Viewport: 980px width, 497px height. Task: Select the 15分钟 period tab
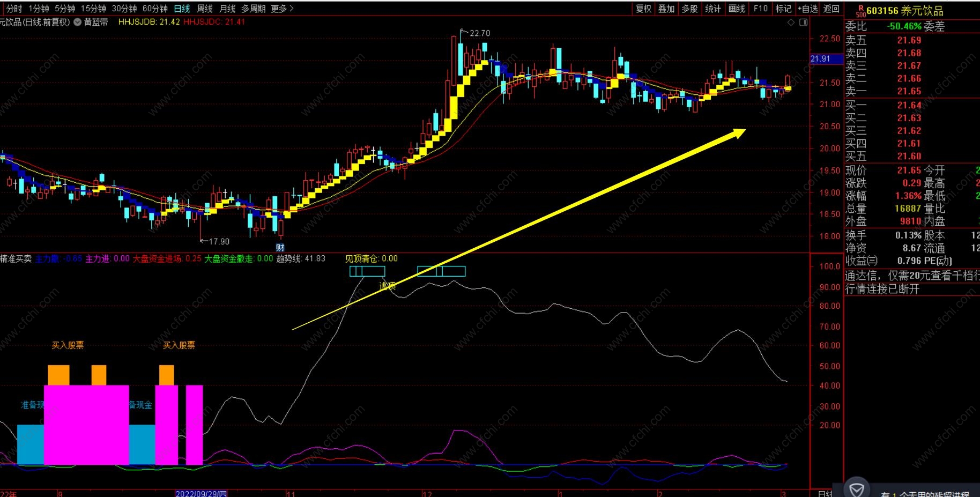pos(93,9)
